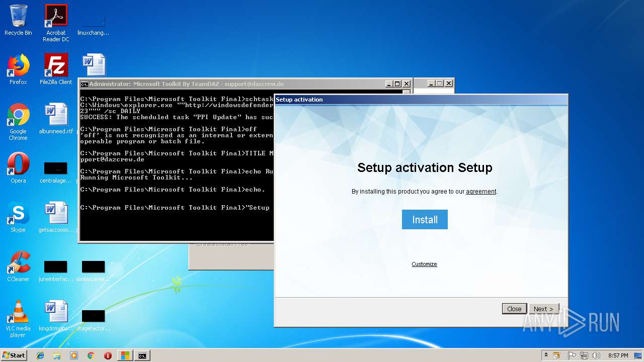Screen dimensions: 644x362
Task: Select albumneed.rtf file icon
Action: point(56,119)
